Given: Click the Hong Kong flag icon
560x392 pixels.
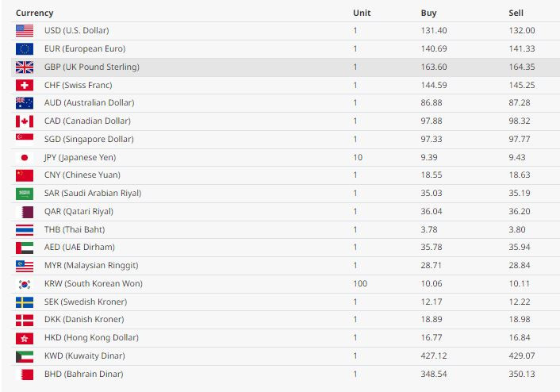Looking at the screenshot, I should pyautogui.click(x=25, y=338).
